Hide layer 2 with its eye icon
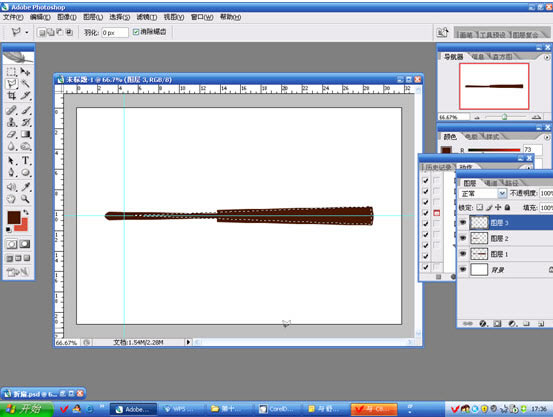Viewport: 553px width, 417px height. 463,238
